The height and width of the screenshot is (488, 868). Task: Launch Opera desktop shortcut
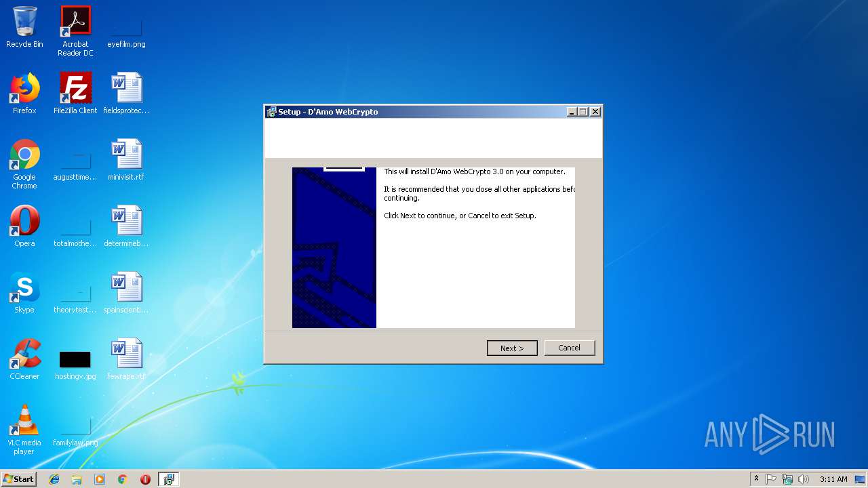point(24,226)
